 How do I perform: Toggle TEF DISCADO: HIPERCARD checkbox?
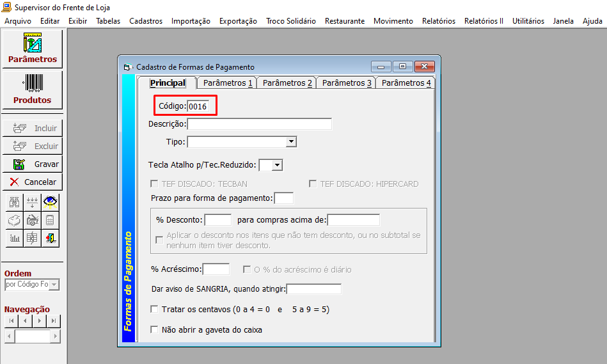312,184
